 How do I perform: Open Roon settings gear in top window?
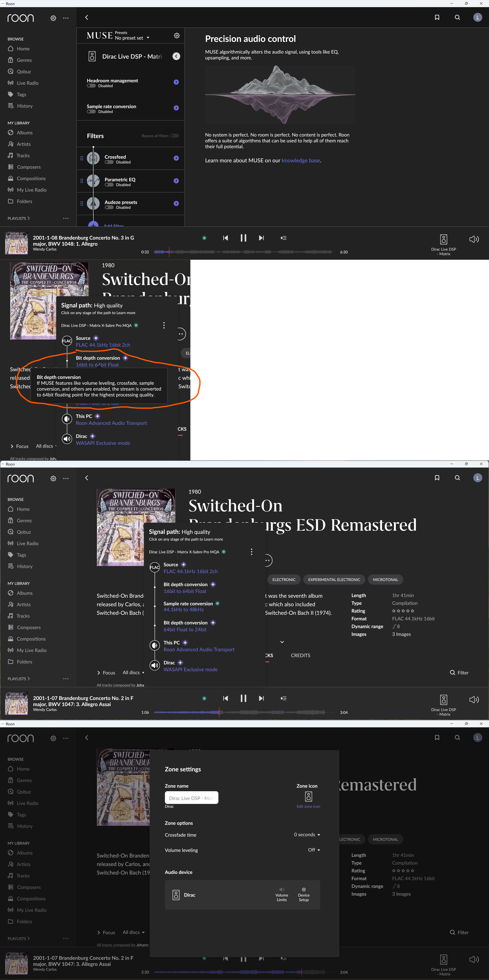coord(53,18)
